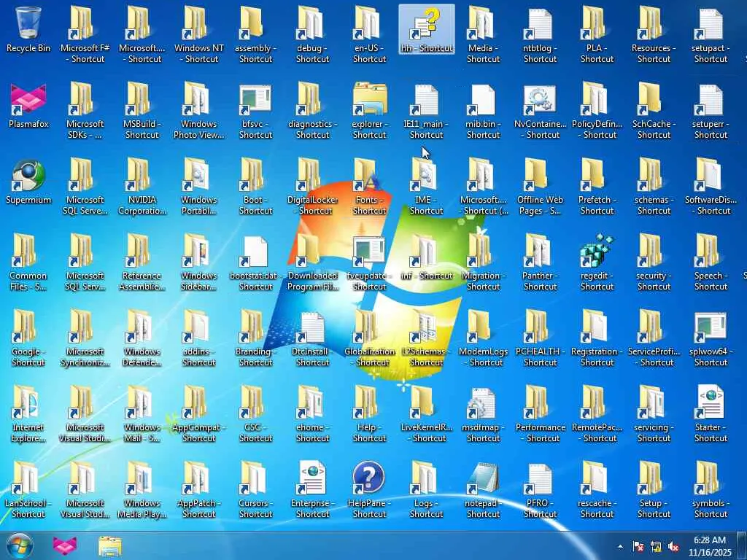Open Plasmafox from the taskbar
Image resolution: width=747 pixels, height=560 pixels.
coord(65,545)
